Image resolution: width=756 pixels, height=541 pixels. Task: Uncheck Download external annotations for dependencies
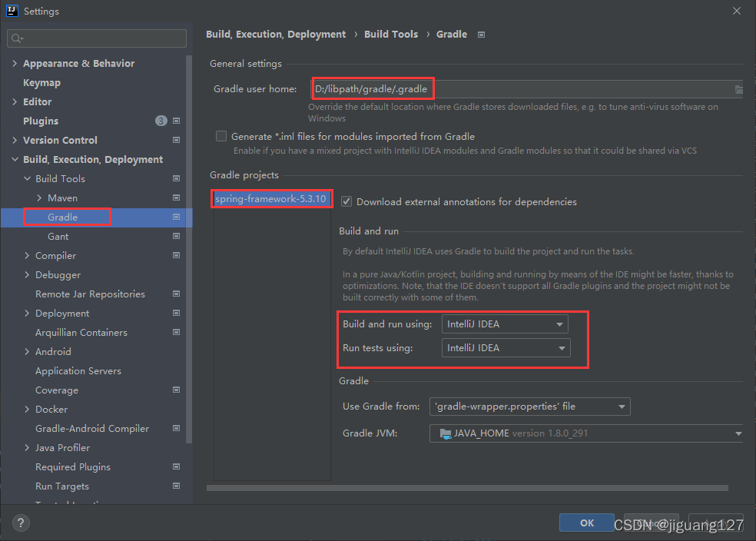pos(346,201)
